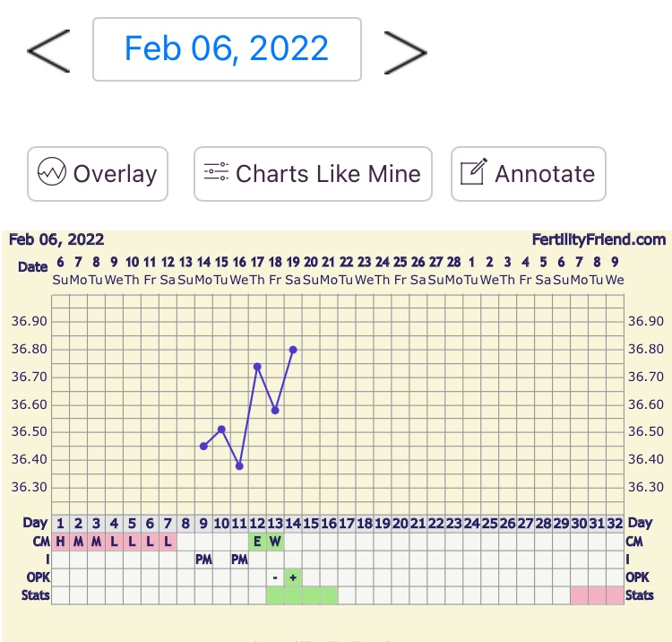672x642 pixels.
Task: Click the Annotate pencil icon
Action: (473, 173)
